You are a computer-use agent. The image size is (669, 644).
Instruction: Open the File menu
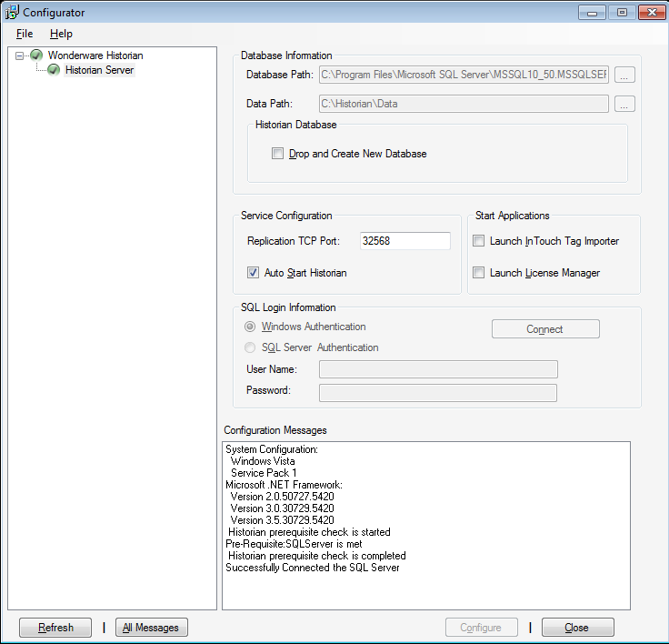[x=25, y=34]
